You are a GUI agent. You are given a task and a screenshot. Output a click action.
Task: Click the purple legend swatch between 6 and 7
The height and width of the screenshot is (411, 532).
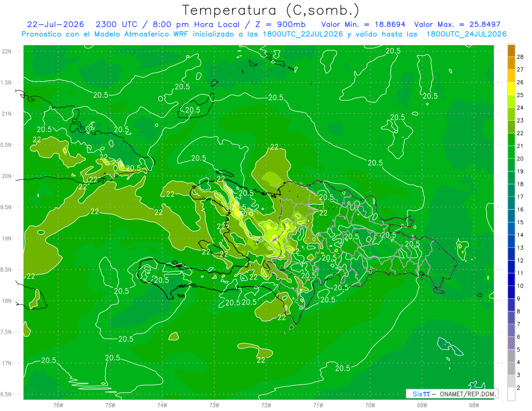(x=511, y=331)
